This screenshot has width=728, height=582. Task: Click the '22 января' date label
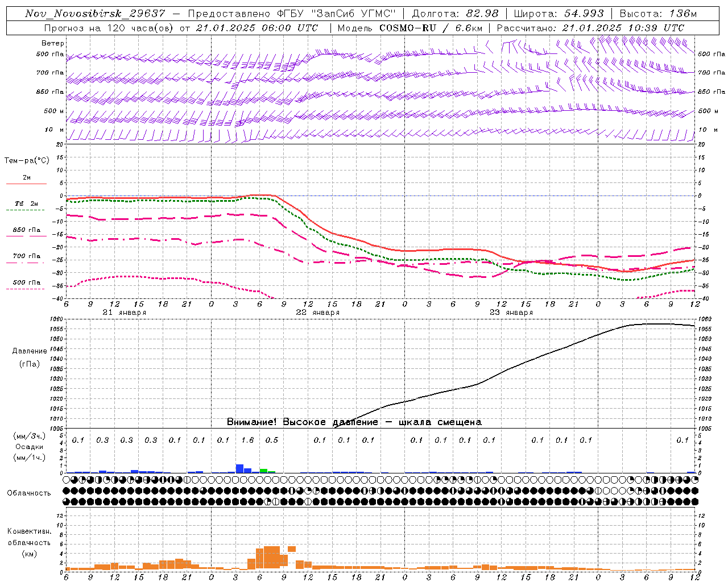point(317,313)
